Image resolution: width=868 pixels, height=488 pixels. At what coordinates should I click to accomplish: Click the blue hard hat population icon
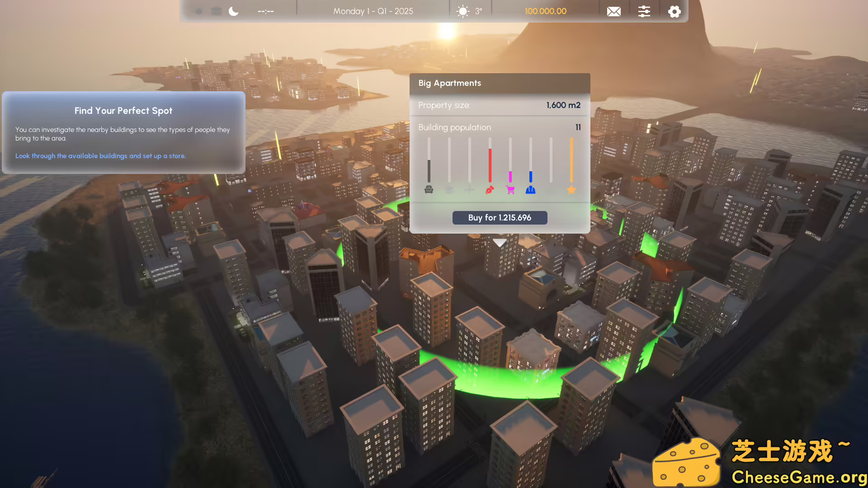531,190
